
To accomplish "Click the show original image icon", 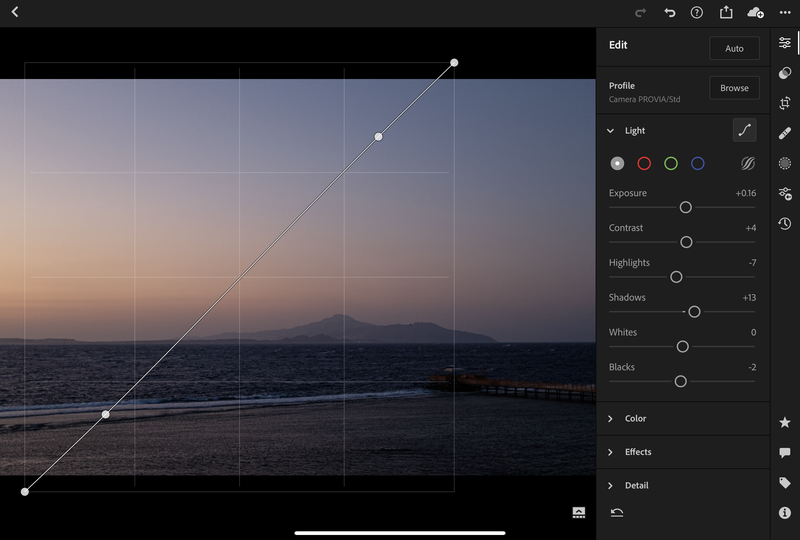I will pyautogui.click(x=579, y=512).
